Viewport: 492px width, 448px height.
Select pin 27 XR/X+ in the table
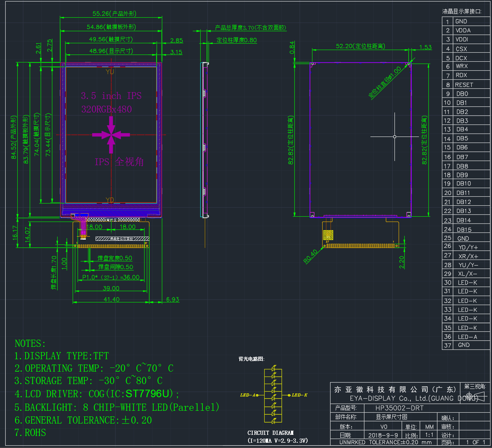click(x=466, y=256)
